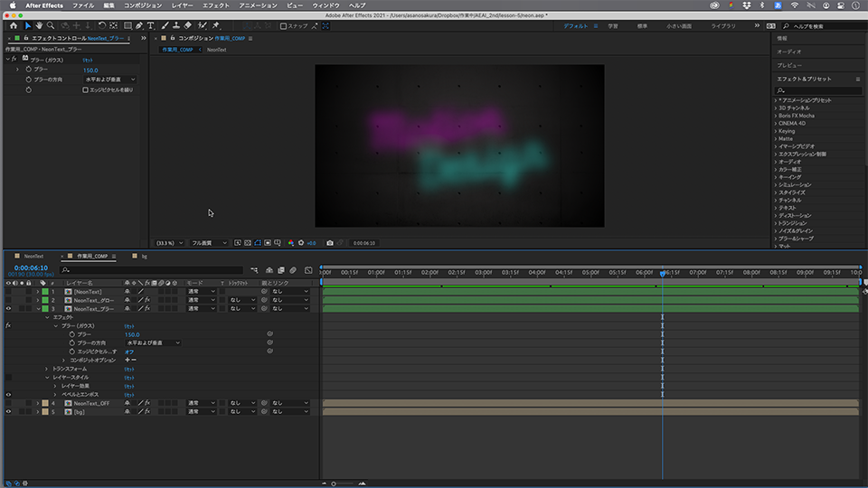The height and width of the screenshot is (488, 868).
Task: Select the Pen tool
Action: 139,25
